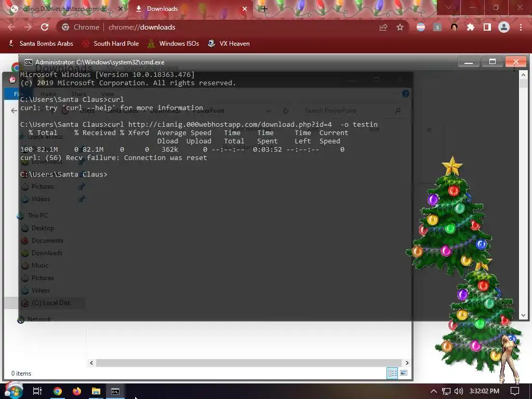Switch Explorer to details view
This screenshot has height=399, width=532.
(393, 373)
